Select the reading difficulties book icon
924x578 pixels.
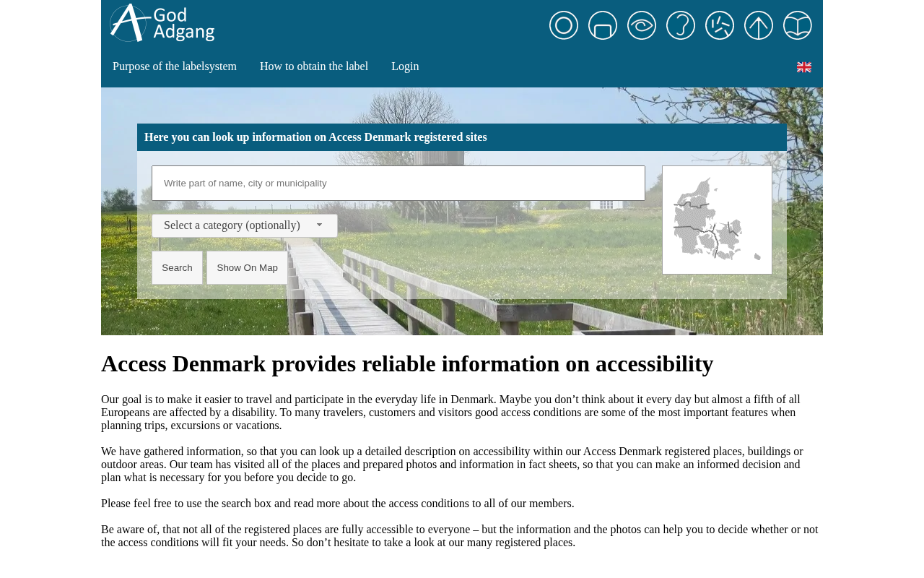tap(798, 25)
